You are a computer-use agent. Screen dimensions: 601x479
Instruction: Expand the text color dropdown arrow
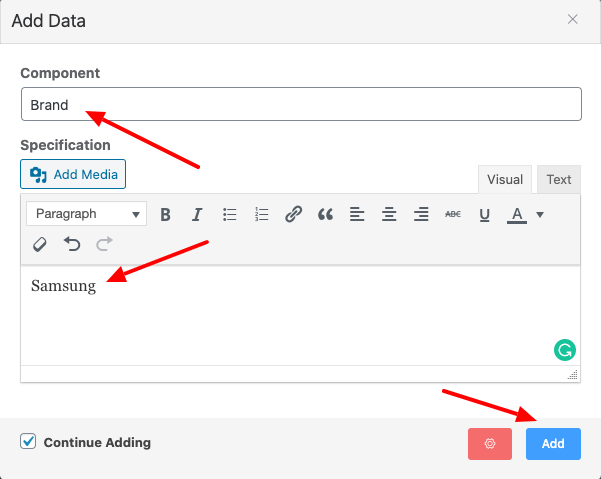click(x=540, y=214)
